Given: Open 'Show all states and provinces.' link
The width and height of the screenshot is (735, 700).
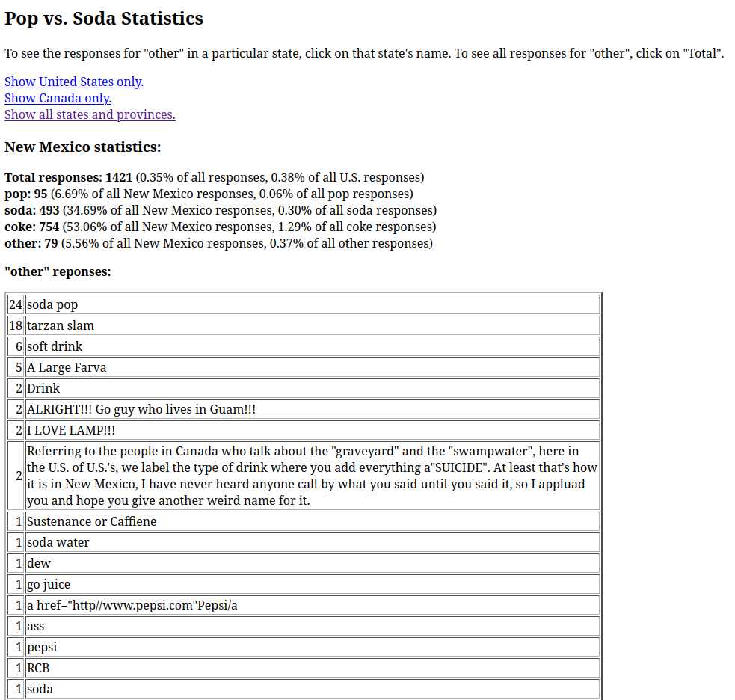Looking at the screenshot, I should pos(90,114).
